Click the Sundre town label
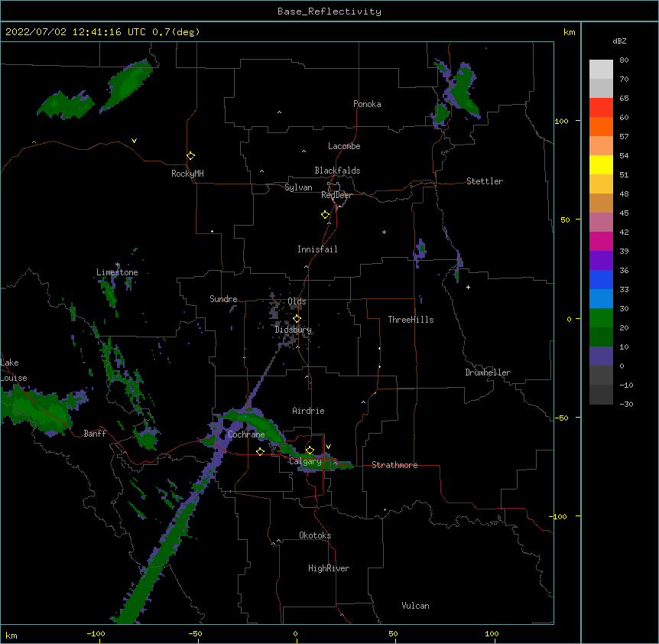 coord(223,299)
